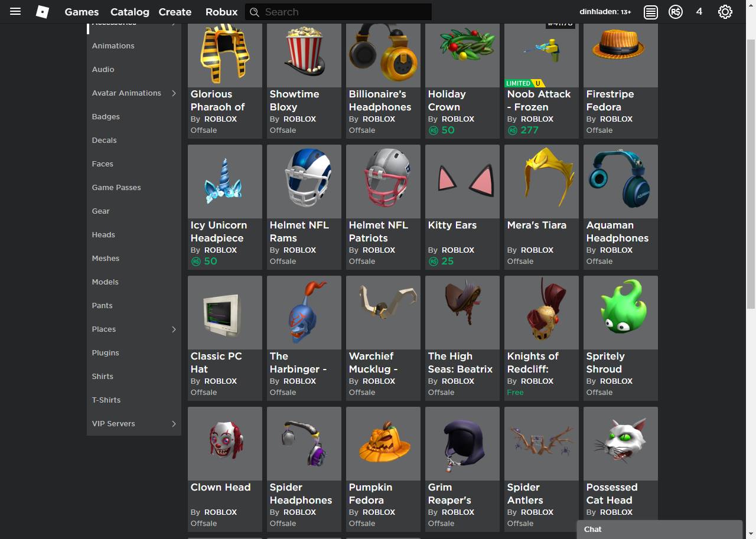
Task: Select the Shirts category
Action: pyautogui.click(x=102, y=376)
